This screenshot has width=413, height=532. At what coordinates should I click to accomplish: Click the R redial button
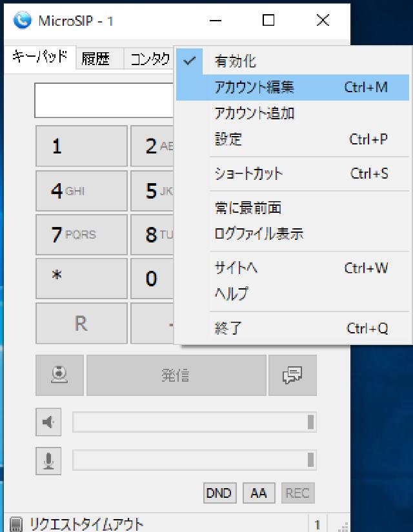click(x=81, y=323)
